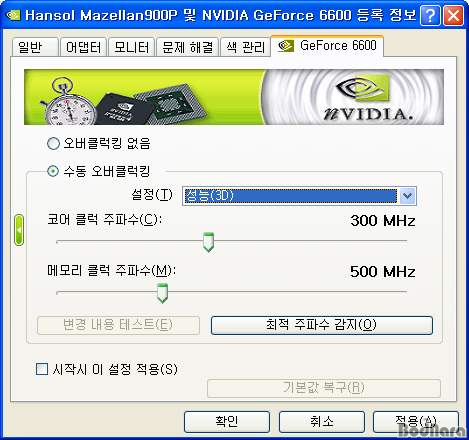Viewport: 469px width, 440px height.
Task: Select the 오버클럭킹 없음 radio button
Action: pos(53,144)
